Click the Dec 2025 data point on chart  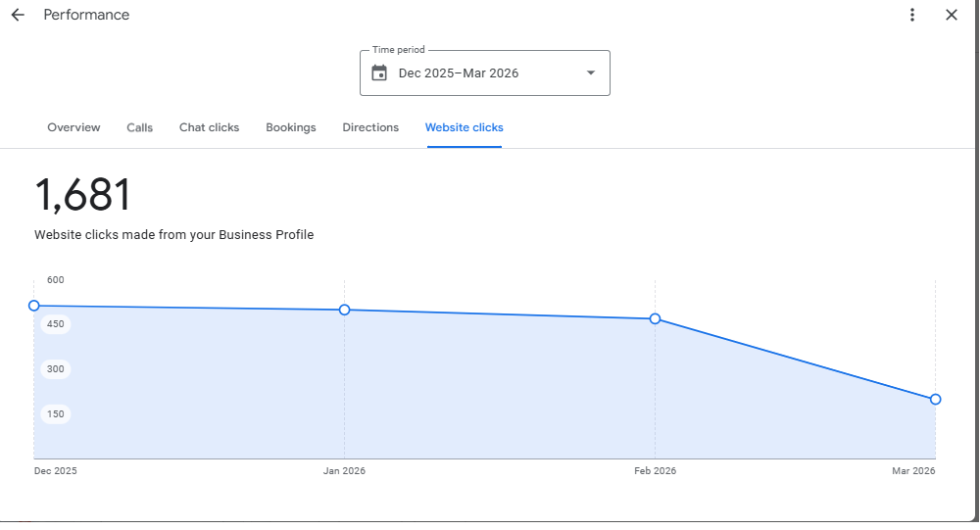[34, 306]
